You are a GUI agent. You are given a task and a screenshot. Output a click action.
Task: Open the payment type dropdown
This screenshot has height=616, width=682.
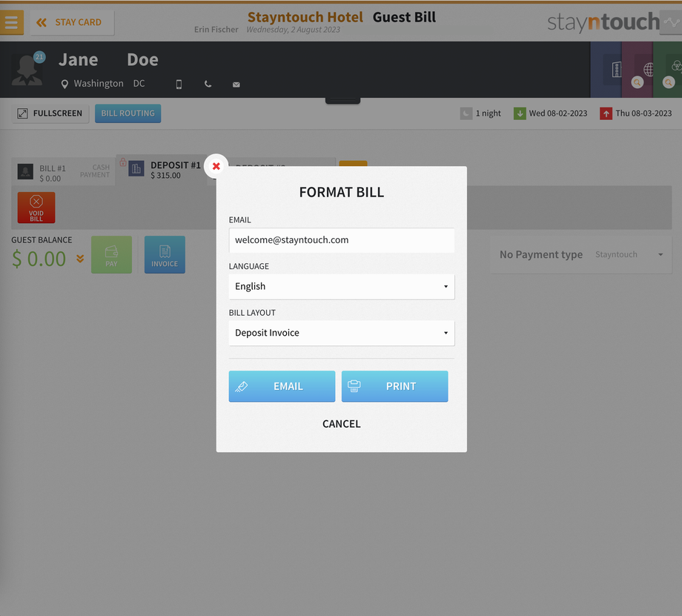coord(580,255)
